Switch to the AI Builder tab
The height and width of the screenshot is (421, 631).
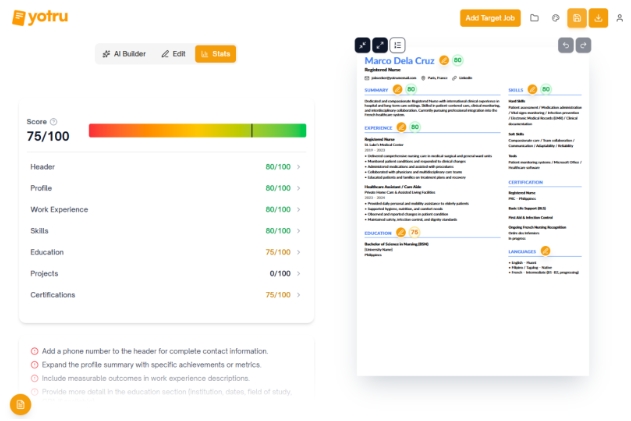click(124, 54)
